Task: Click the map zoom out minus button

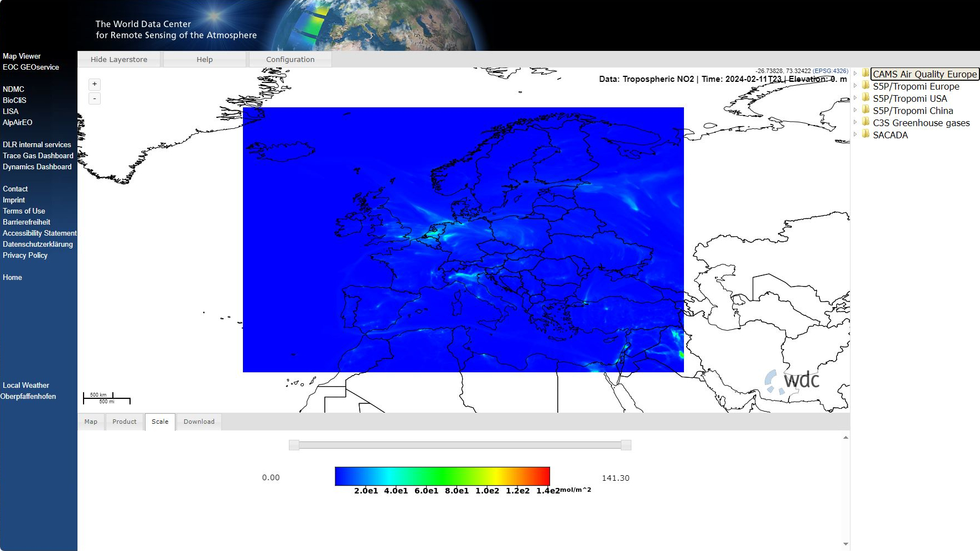Action: [x=95, y=98]
